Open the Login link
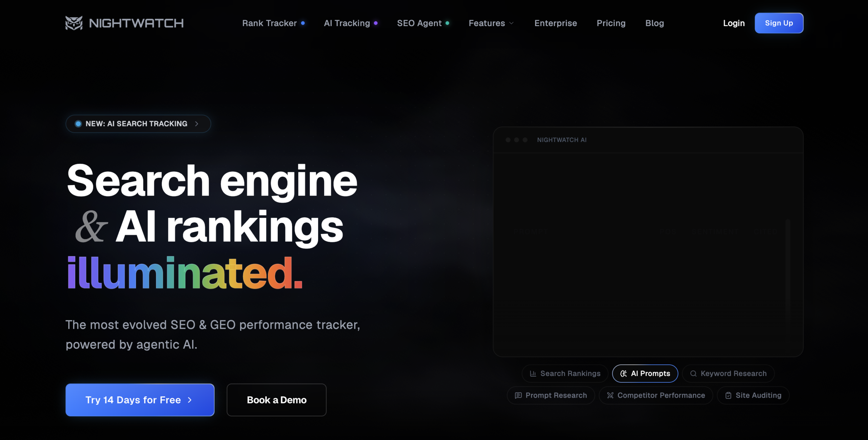This screenshot has height=440, width=868. click(734, 23)
